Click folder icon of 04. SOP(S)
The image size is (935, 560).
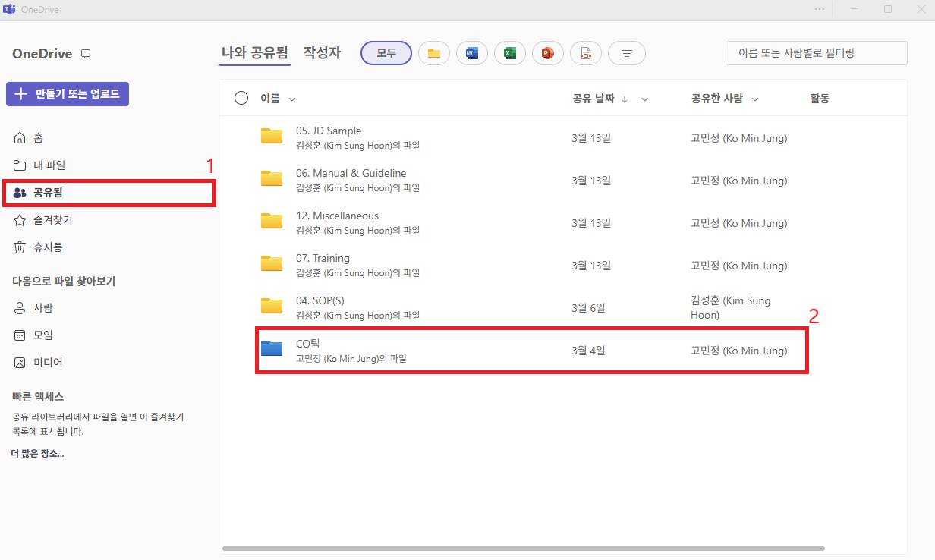[x=272, y=307]
